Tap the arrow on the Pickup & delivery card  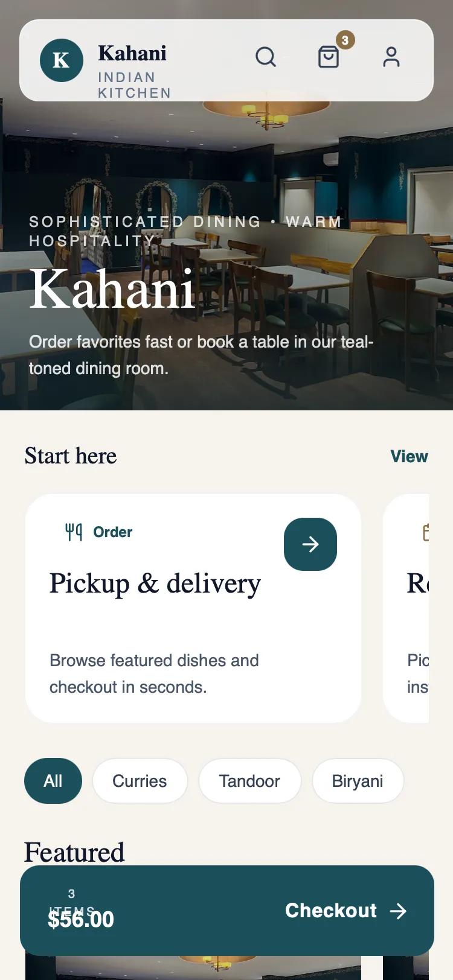coord(310,544)
